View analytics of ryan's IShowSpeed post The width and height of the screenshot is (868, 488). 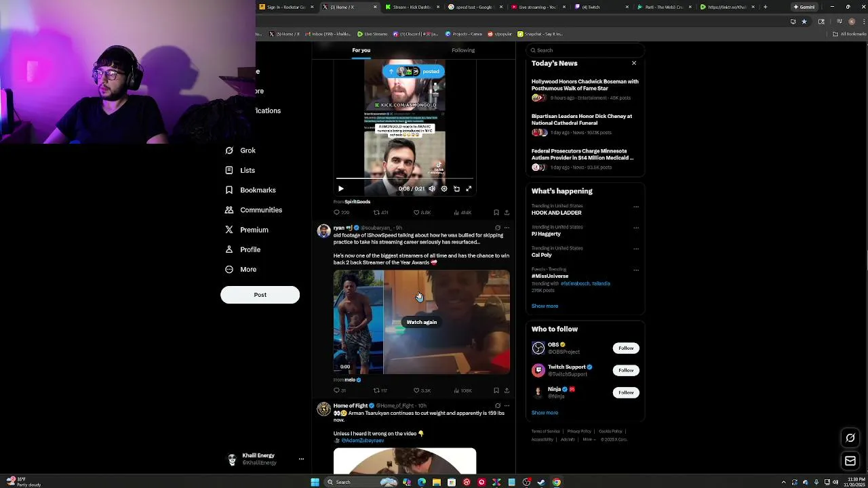coord(462,390)
